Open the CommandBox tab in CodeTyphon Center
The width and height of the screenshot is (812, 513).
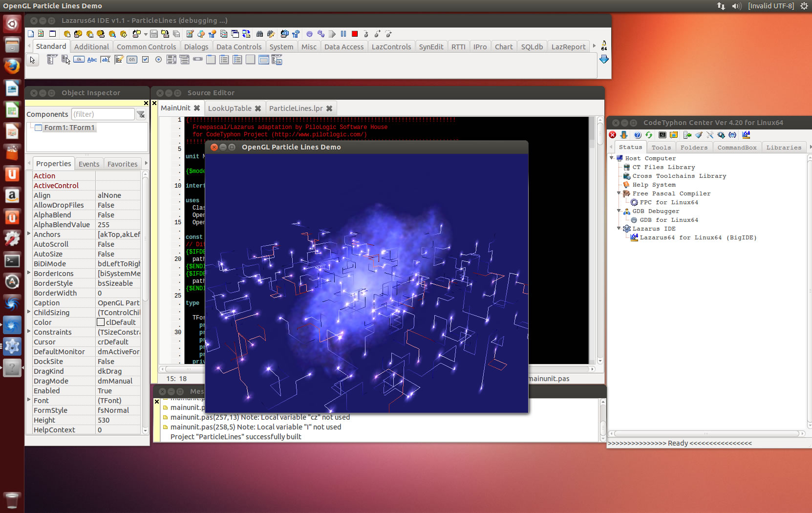[x=737, y=148]
